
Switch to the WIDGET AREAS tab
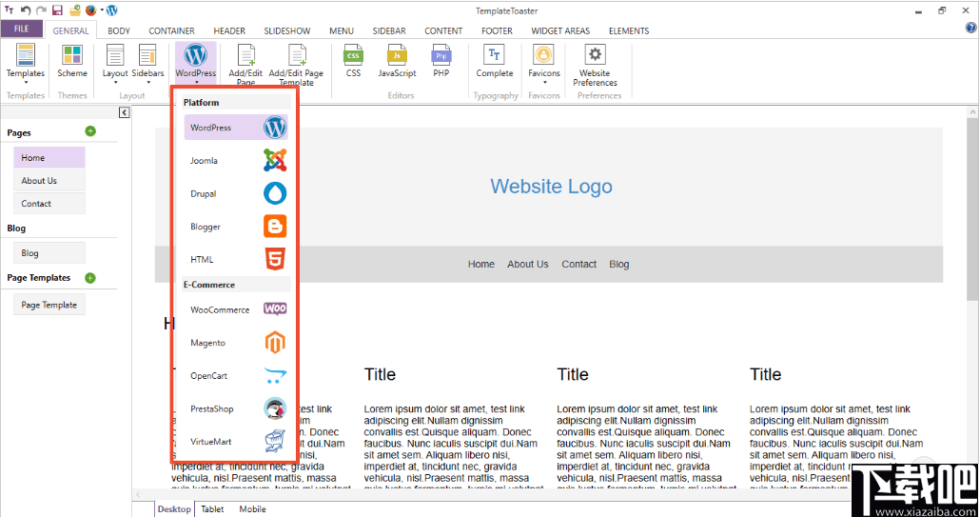pyautogui.click(x=560, y=30)
